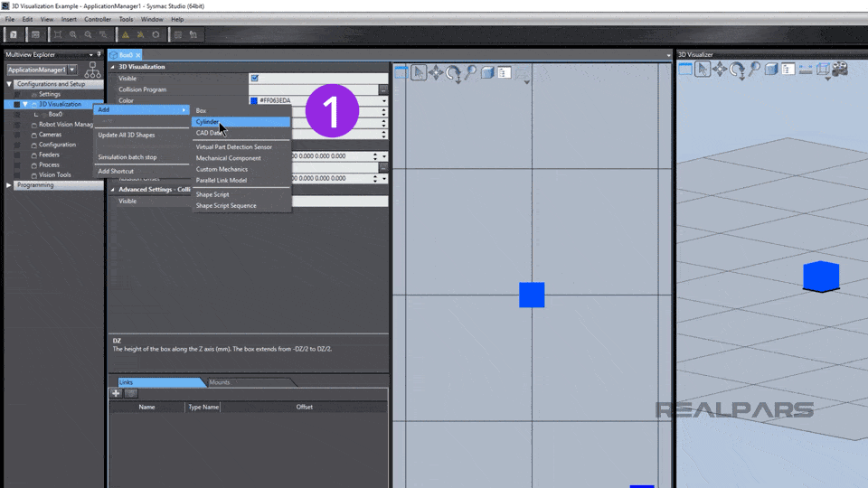Viewport: 868px width, 488px height.
Task: Select the pointer tool in 3D Visualizer
Action: click(703, 70)
